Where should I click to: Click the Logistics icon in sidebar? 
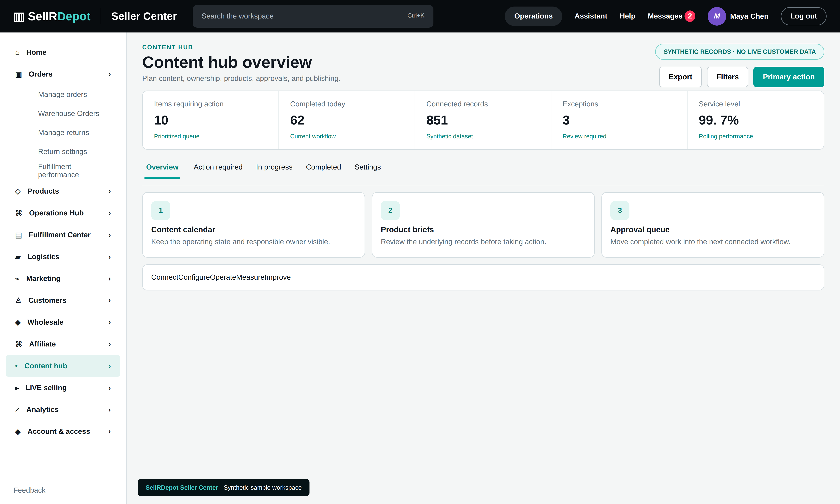pyautogui.click(x=18, y=257)
